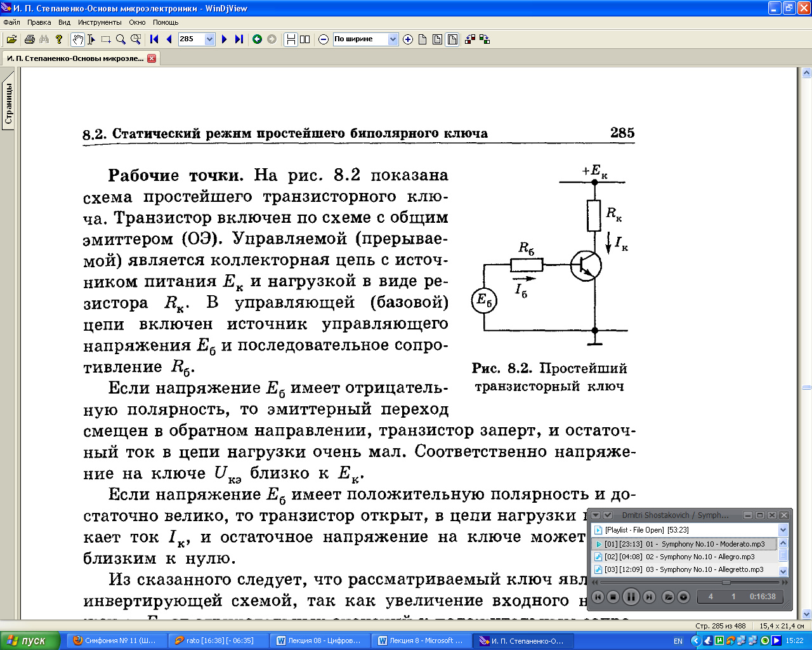Screen dimensions: 812x650
Task: Select the text selection cursor tool
Action: [x=91, y=39]
